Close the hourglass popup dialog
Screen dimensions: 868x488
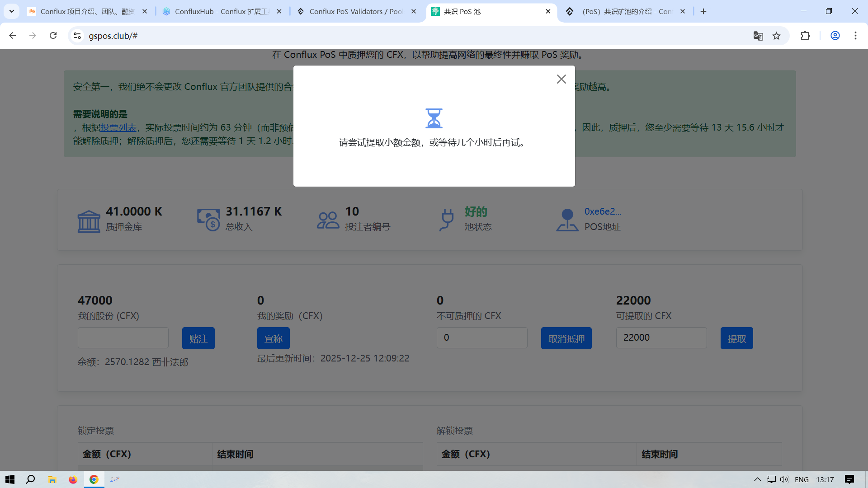(561, 79)
